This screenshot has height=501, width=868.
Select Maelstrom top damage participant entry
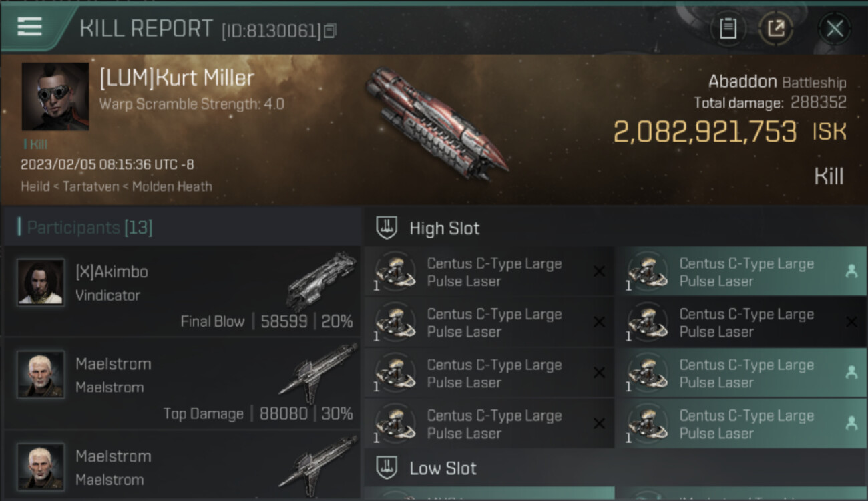point(182,383)
